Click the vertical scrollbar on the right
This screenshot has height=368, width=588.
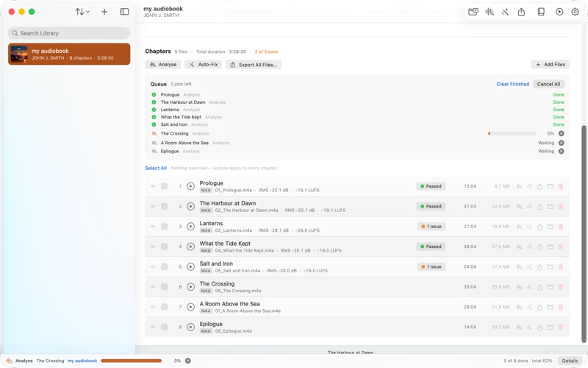point(584,233)
